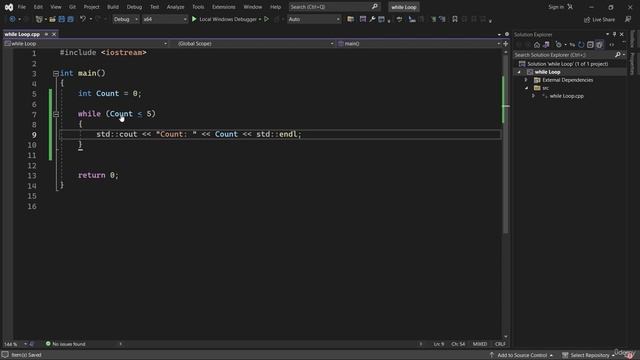Open the while Loop project scope dropdown
This screenshot has width=640, height=360.
coord(86,43)
